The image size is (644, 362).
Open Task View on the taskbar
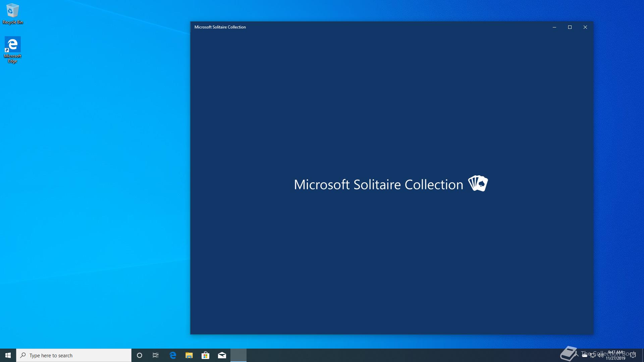156,355
